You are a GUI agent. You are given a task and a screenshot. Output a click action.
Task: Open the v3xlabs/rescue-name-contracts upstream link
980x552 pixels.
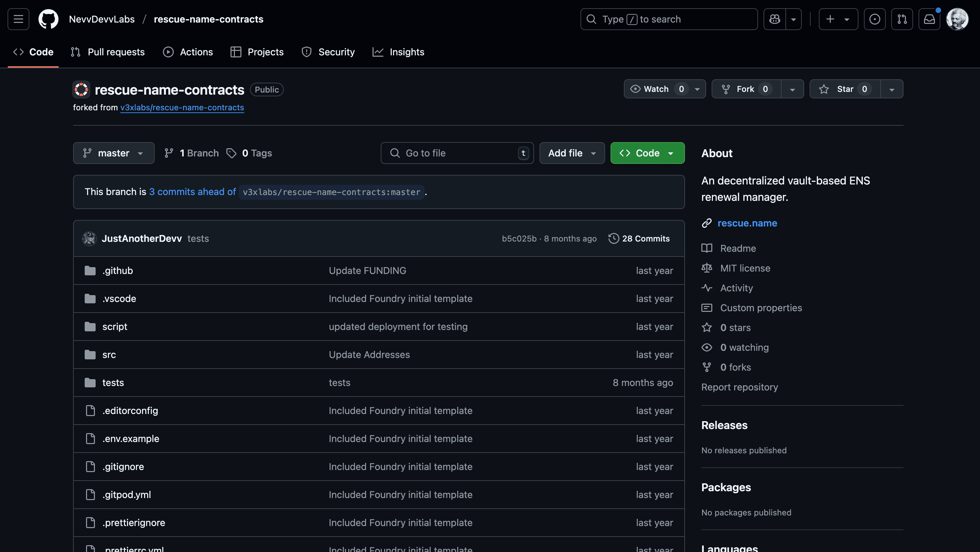coord(182,108)
